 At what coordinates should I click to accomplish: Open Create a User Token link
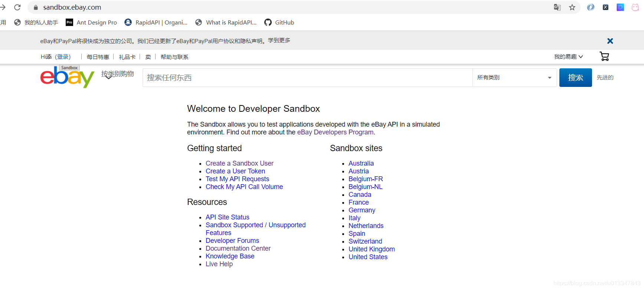click(235, 171)
